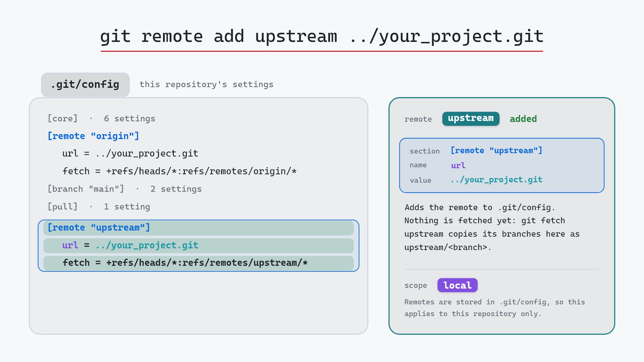Screen dimensions: 644x362
Task: Click the upstream remote badge
Action: point(471,119)
